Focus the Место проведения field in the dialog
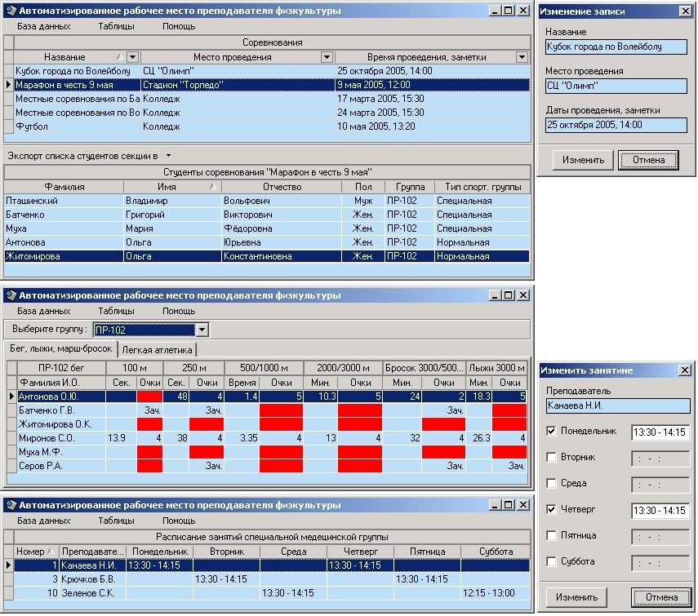This screenshot has height=616, width=698. click(x=616, y=86)
